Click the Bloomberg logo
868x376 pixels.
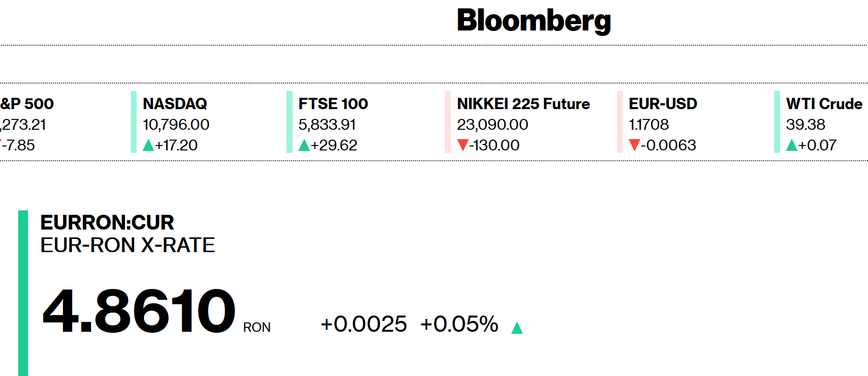[x=534, y=21]
